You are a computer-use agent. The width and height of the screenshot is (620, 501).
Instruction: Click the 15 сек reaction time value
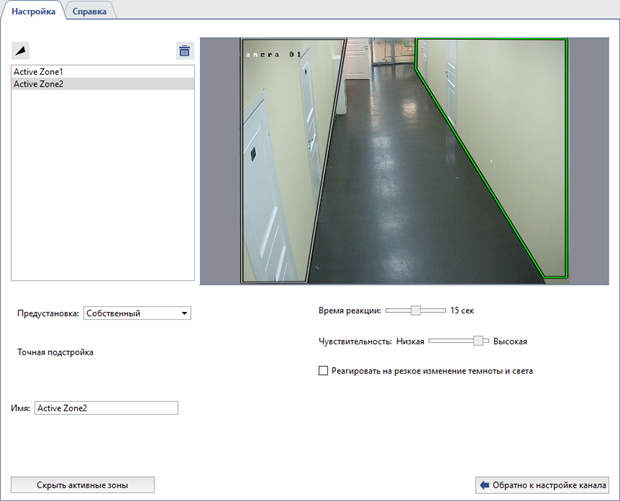pyautogui.click(x=462, y=311)
